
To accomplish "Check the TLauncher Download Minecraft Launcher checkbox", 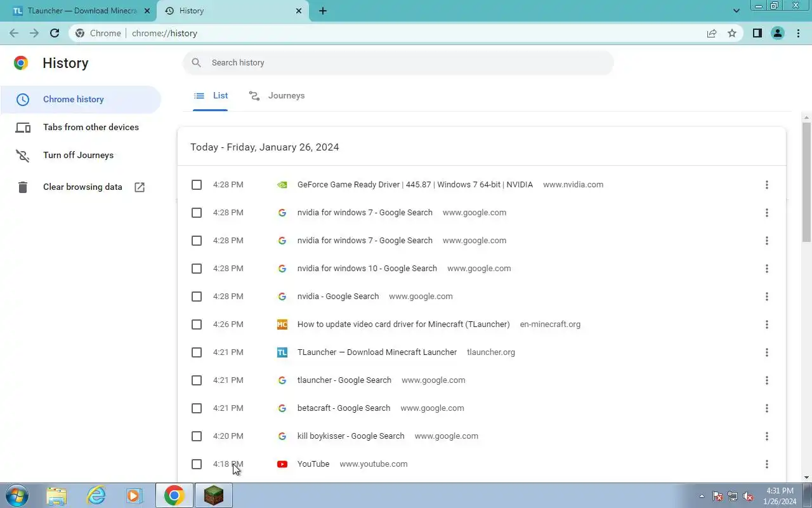I will (197, 352).
